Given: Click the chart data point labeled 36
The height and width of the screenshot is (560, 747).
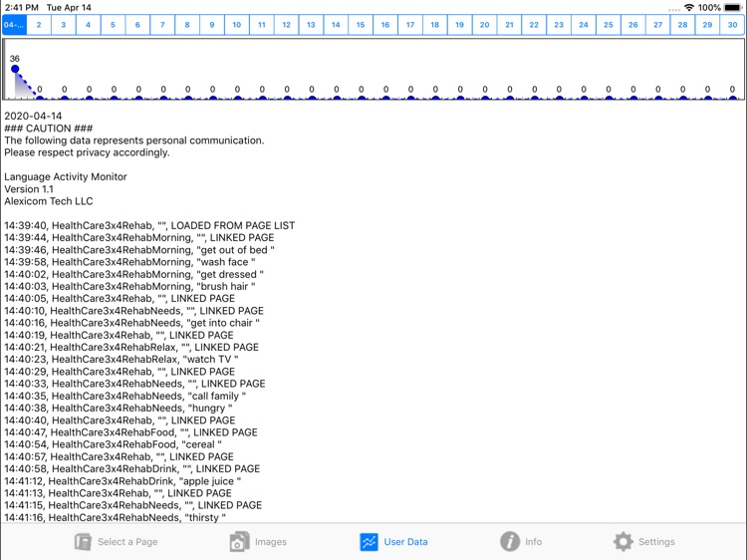Looking at the screenshot, I should (x=15, y=69).
